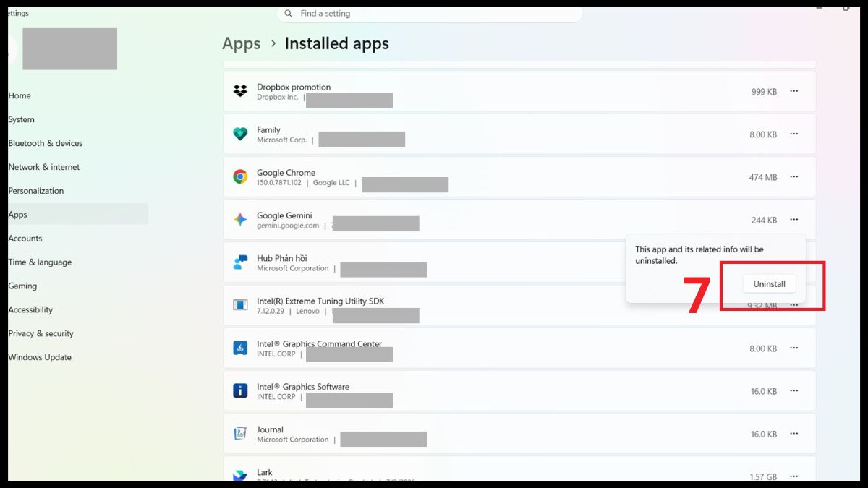Click the Apps breadcrumb link

(242, 43)
